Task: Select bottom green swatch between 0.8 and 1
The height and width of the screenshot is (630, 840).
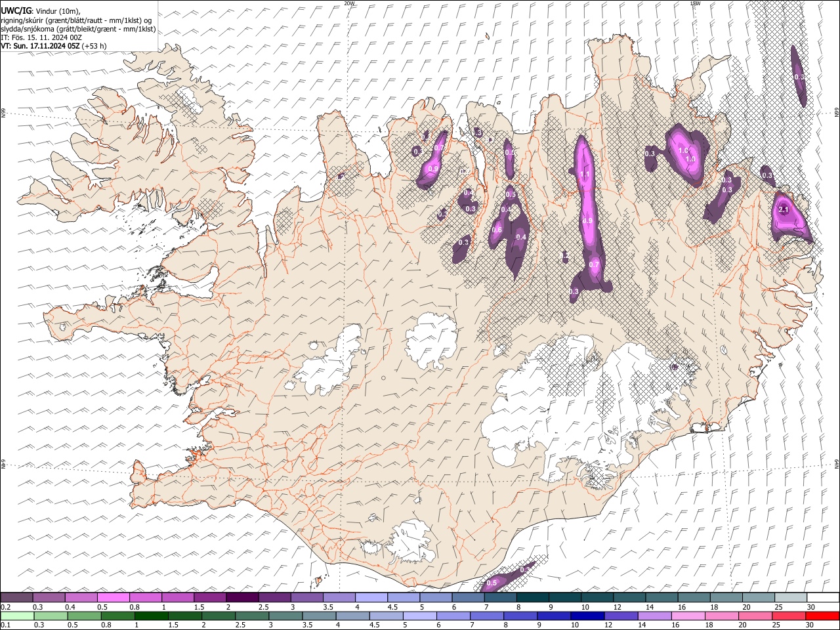Action: point(117,616)
